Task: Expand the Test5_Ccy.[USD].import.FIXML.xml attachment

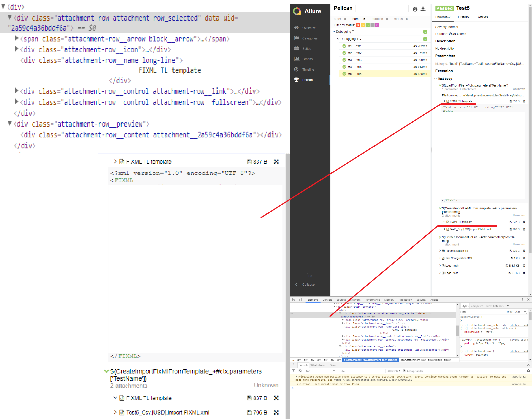Action: (x=445, y=229)
